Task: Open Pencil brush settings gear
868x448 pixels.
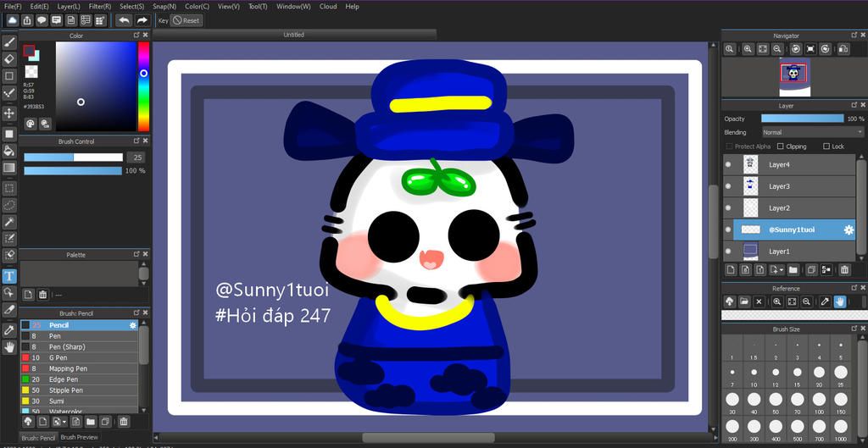Action: (x=132, y=325)
